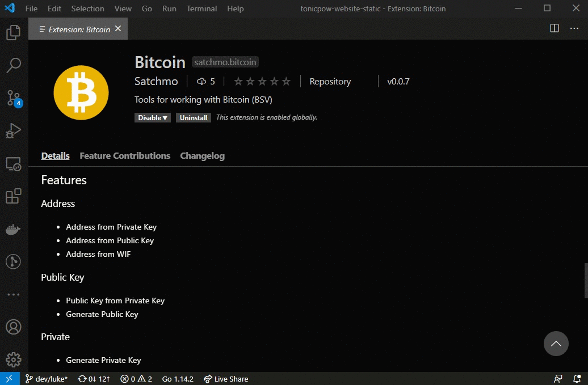Start Live Share session
This screenshot has width=588, height=385.
(x=226, y=379)
